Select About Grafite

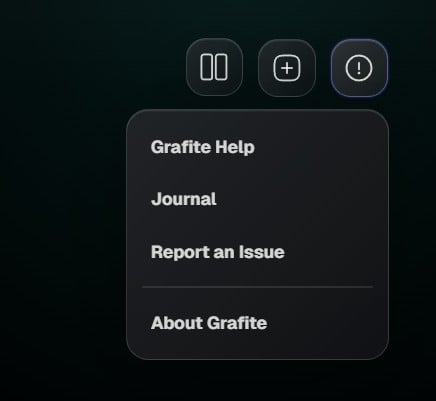[x=209, y=323]
